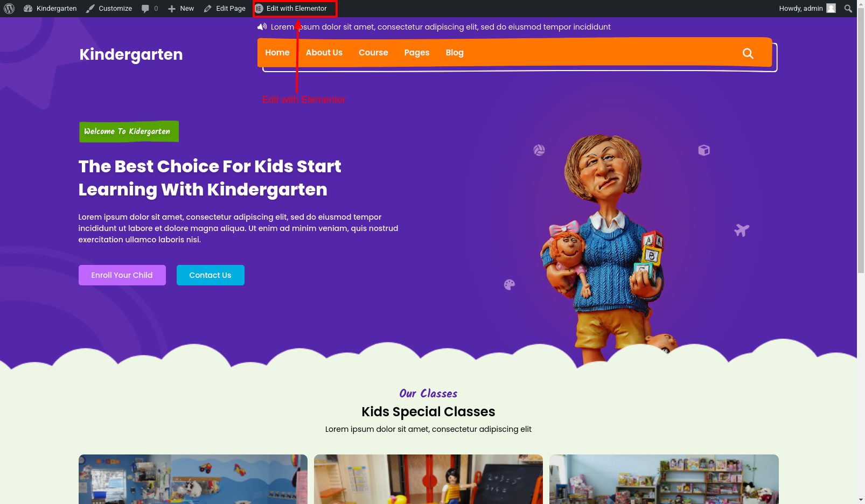The image size is (865, 504).
Task: Go to the Home menu item
Action: click(277, 52)
